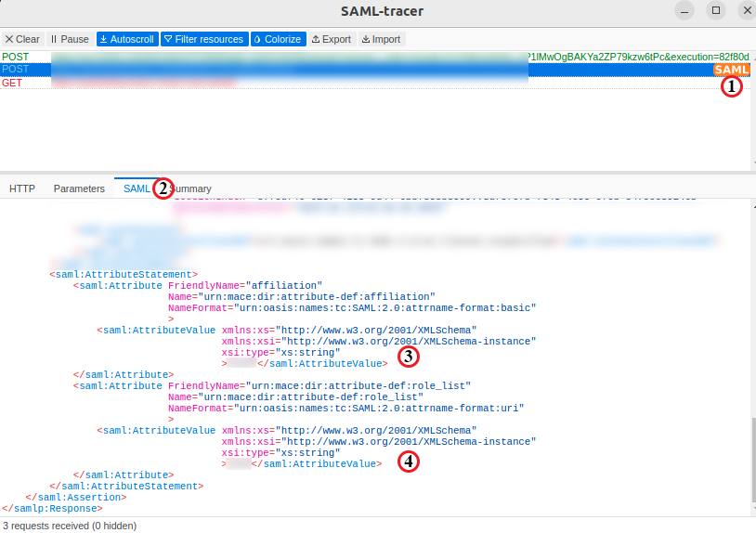This screenshot has height=533, width=756.
Task: Click the pause bars icon
Action: coord(54,39)
